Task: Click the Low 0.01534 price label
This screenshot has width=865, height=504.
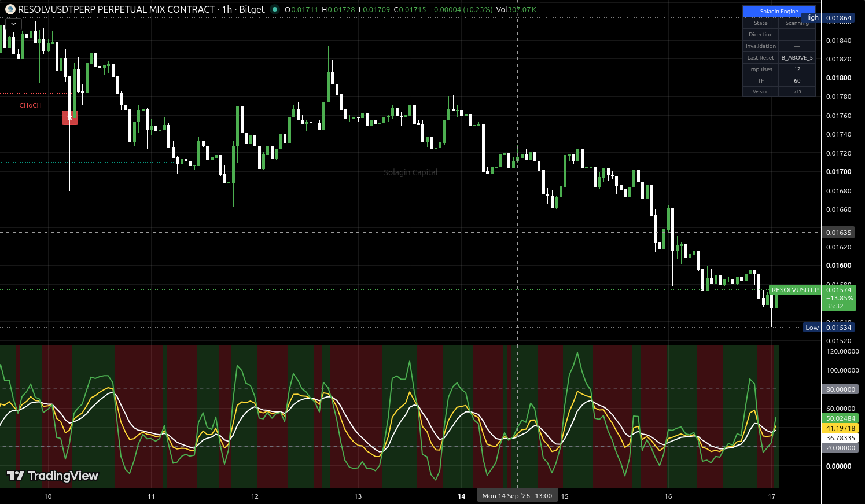Action: (x=830, y=328)
